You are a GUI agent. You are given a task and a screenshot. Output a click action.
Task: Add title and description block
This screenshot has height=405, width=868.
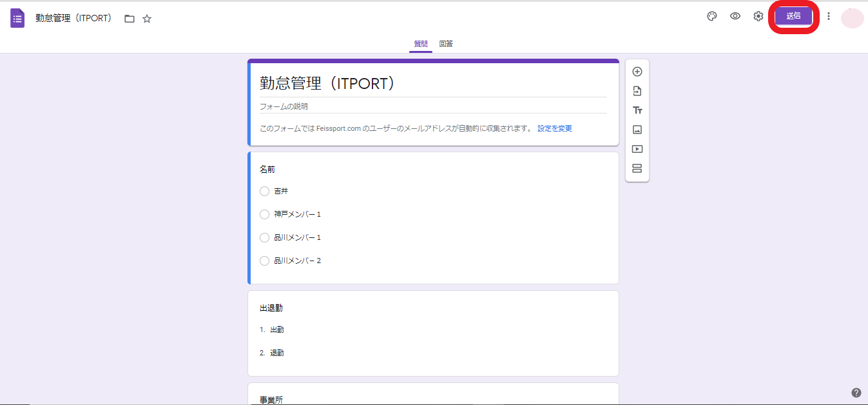tap(637, 110)
